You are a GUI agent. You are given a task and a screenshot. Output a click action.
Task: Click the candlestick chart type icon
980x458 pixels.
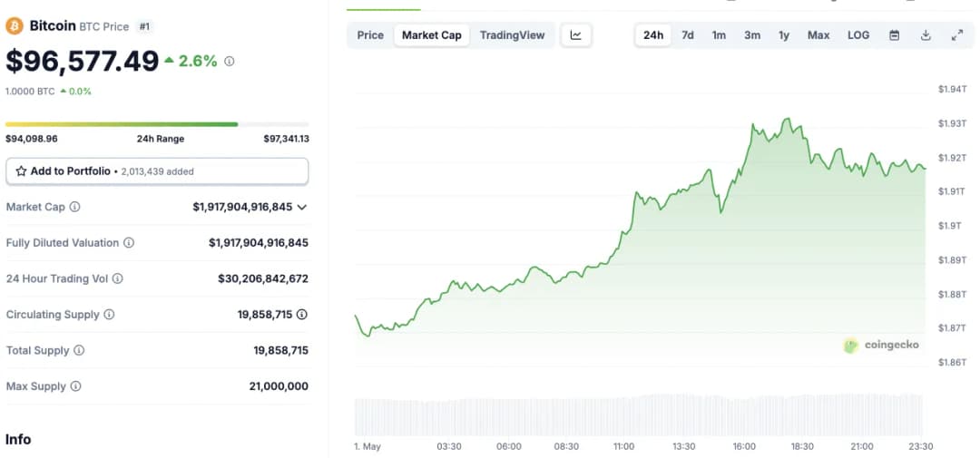(576, 35)
